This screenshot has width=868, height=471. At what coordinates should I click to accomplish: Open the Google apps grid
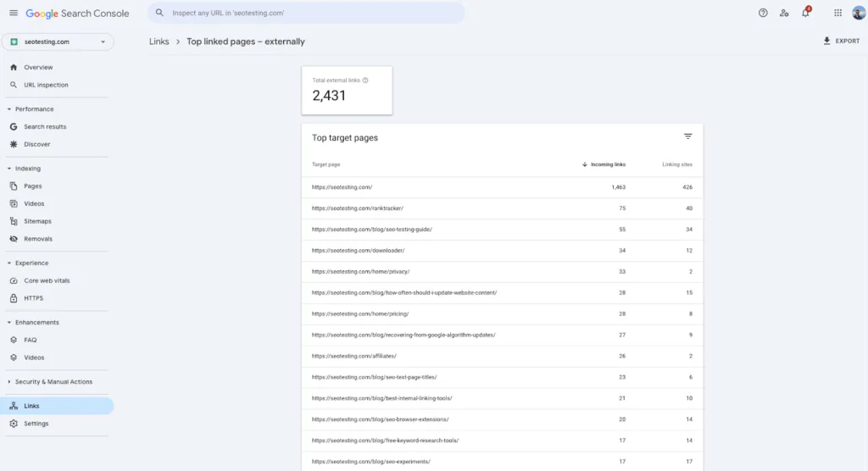837,13
